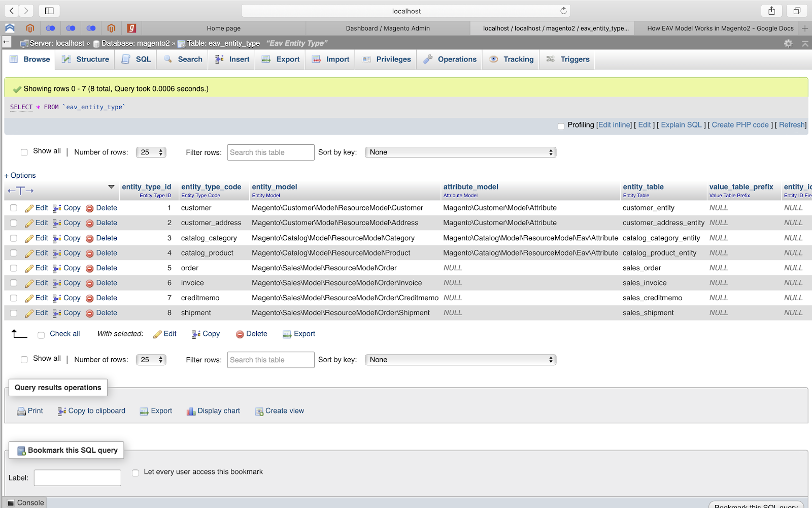Click the copy icon in invoice row
The height and width of the screenshot is (508, 812).
point(57,283)
